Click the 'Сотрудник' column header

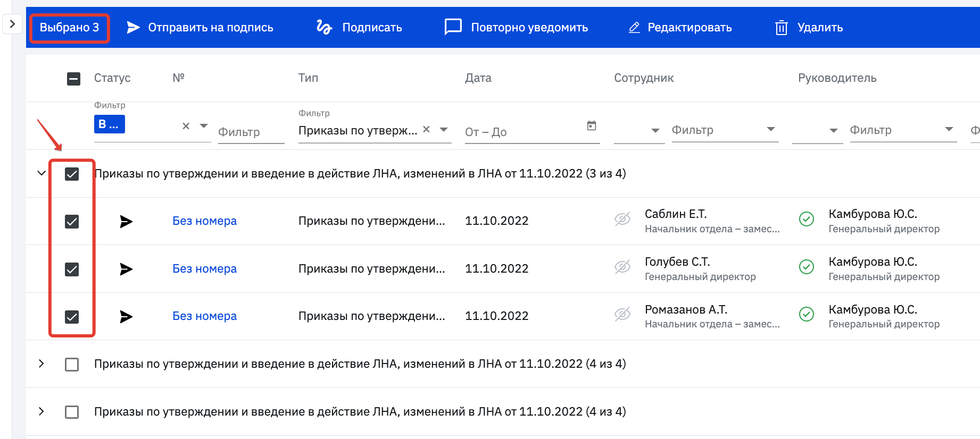point(644,78)
